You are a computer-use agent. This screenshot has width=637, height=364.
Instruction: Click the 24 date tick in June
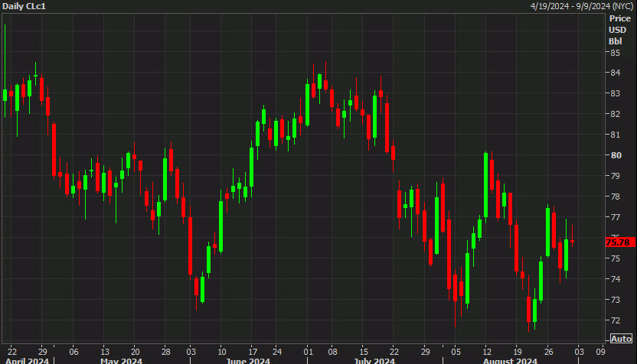pos(276,352)
